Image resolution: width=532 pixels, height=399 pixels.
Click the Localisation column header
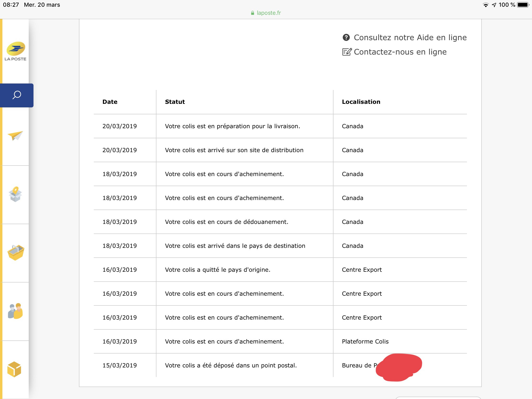pos(361,102)
